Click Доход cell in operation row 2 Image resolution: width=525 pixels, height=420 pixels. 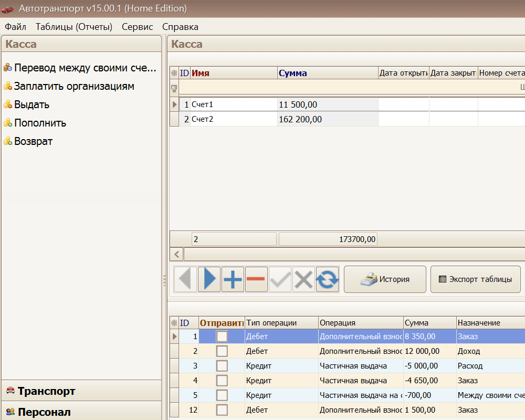491,351
